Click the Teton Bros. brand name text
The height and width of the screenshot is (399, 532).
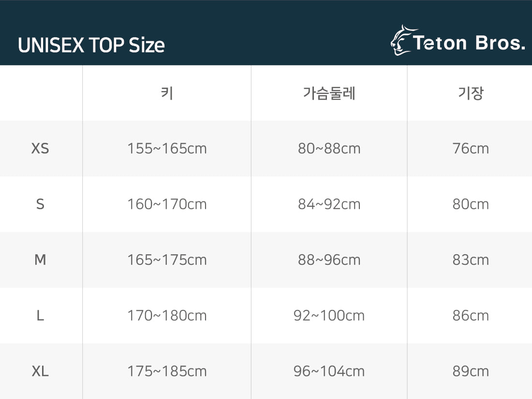[469, 44]
